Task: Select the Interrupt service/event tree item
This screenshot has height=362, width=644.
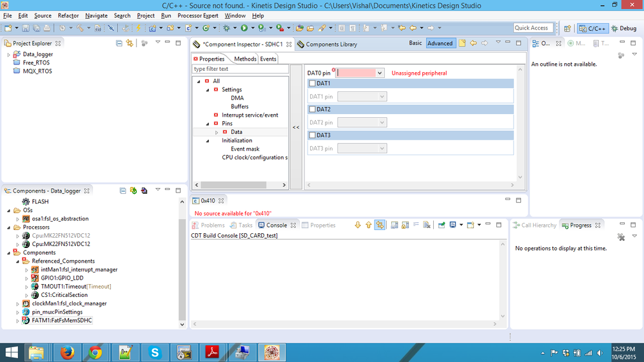Action: click(x=249, y=115)
